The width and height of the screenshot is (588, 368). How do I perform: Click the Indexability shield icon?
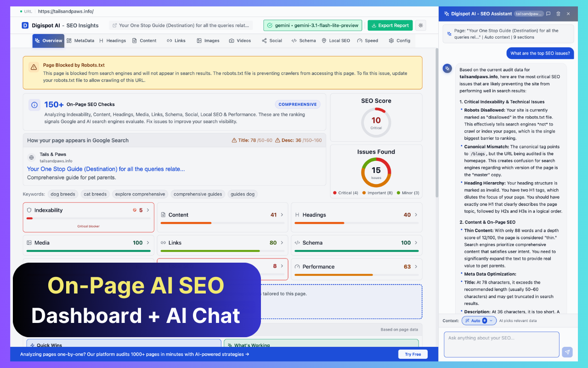pyautogui.click(x=29, y=210)
